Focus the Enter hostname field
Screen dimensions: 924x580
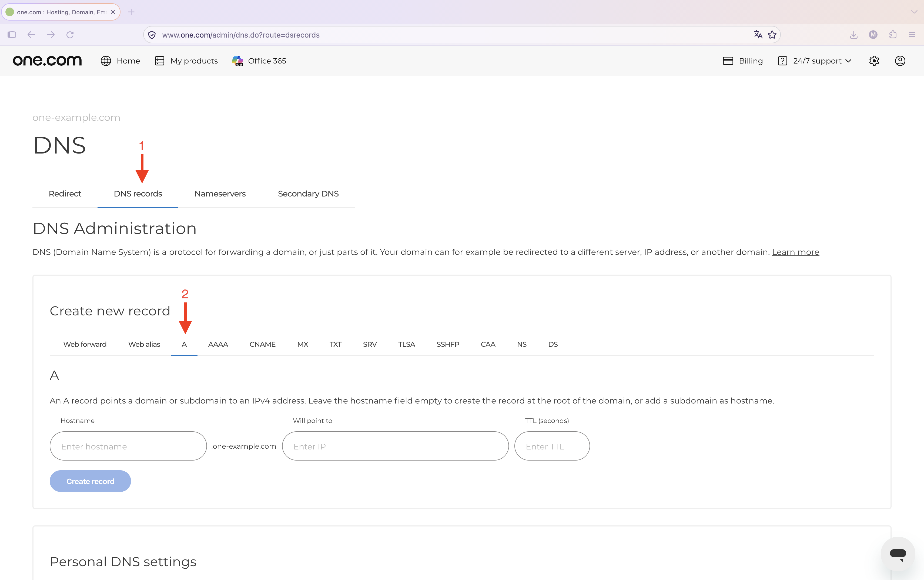(128, 446)
